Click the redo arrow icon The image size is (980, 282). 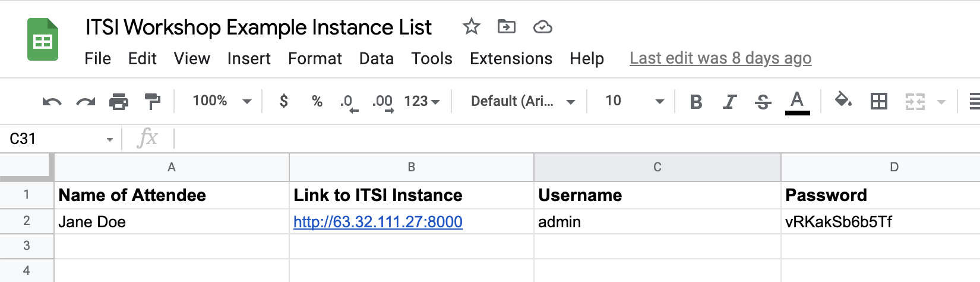(86, 102)
